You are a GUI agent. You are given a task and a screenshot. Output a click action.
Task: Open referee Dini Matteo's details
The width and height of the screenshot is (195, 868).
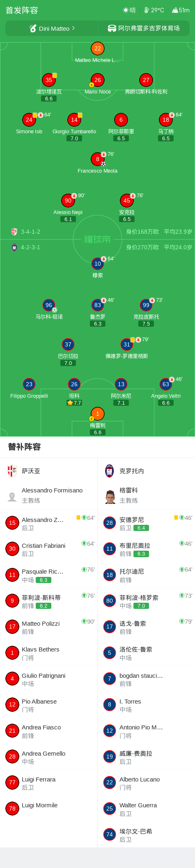[51, 28]
